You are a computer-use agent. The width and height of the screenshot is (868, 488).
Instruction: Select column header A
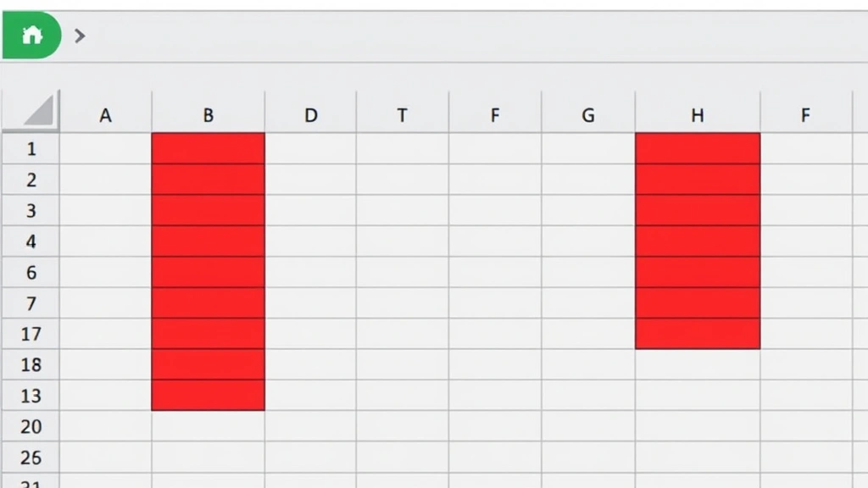(x=105, y=114)
